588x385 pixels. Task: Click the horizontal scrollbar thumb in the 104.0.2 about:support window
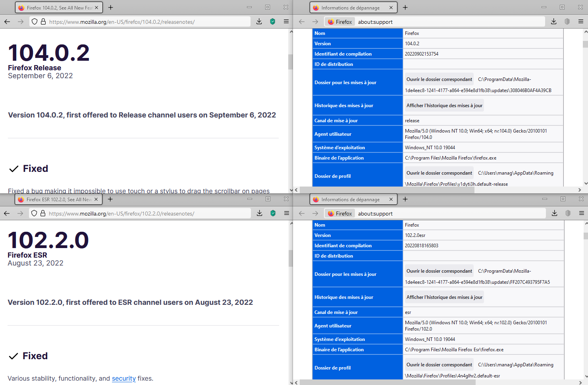pyautogui.click(x=387, y=190)
